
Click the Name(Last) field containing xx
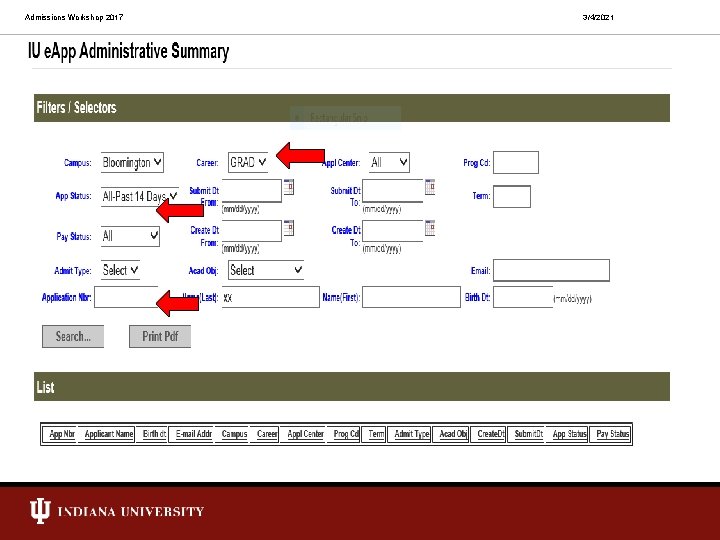[270, 297]
